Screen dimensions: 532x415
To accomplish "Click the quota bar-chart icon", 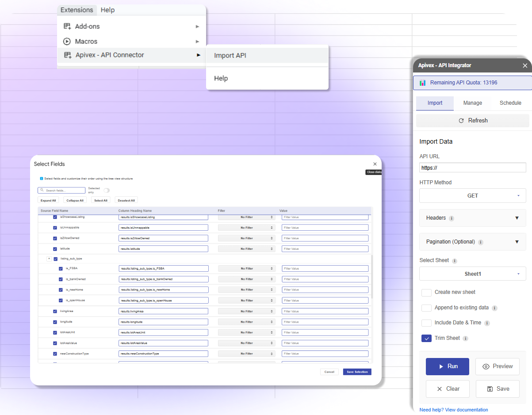I will coord(423,83).
